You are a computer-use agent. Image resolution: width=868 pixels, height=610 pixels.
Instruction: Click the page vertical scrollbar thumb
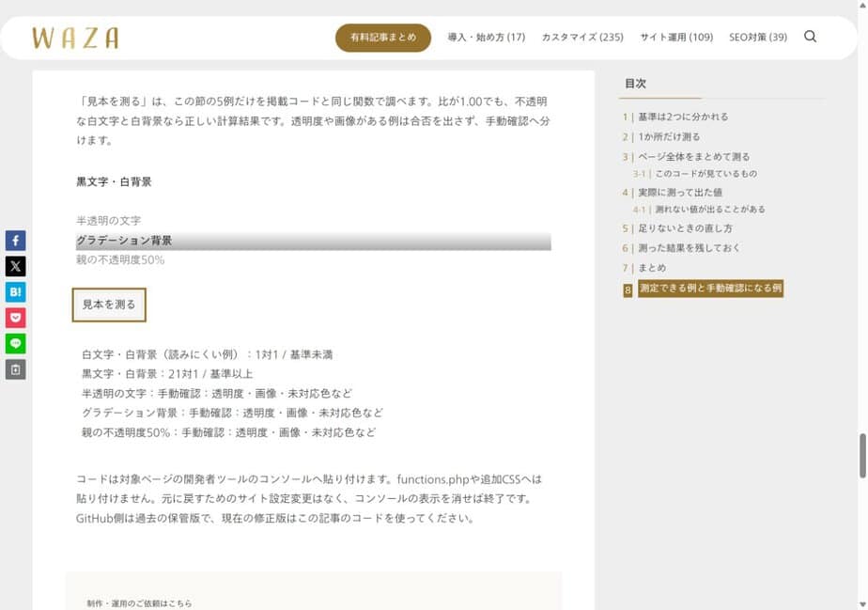(x=862, y=456)
